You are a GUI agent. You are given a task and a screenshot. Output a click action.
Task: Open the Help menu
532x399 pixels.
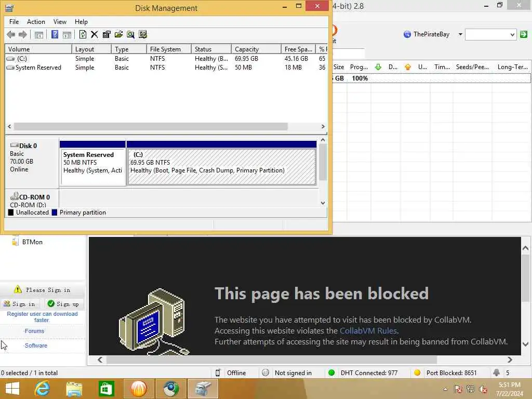(x=81, y=22)
